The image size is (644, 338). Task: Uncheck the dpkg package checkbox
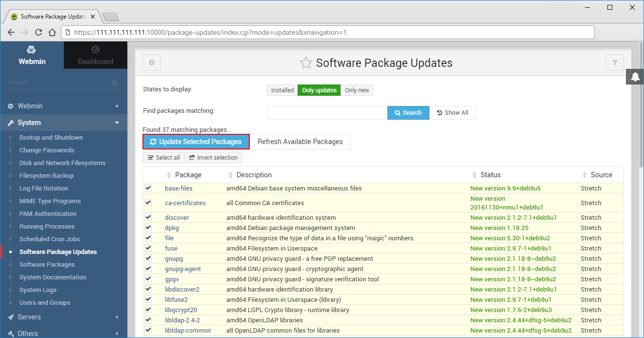click(148, 228)
